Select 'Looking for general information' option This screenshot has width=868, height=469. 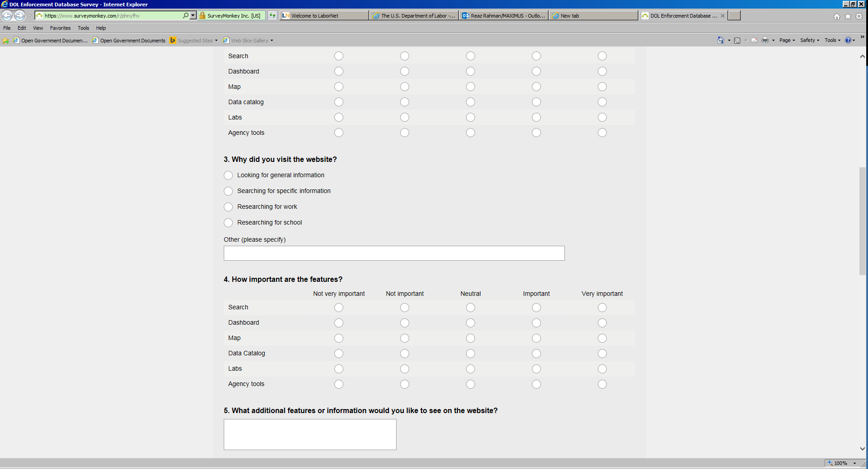tap(228, 175)
